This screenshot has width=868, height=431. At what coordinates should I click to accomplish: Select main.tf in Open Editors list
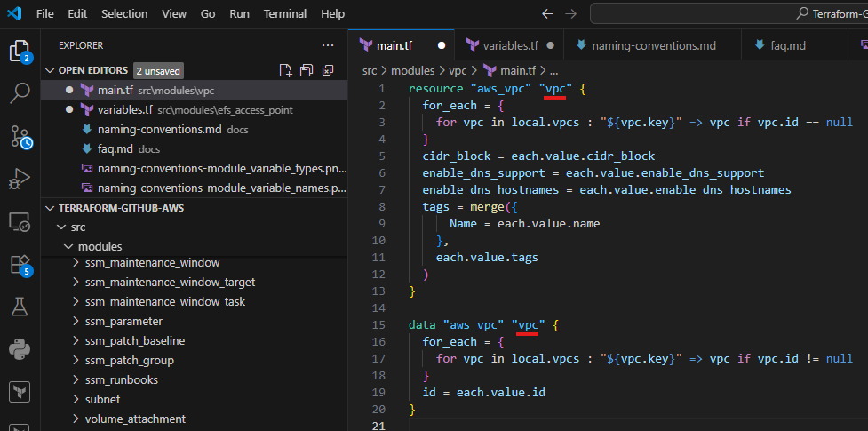pyautogui.click(x=195, y=91)
